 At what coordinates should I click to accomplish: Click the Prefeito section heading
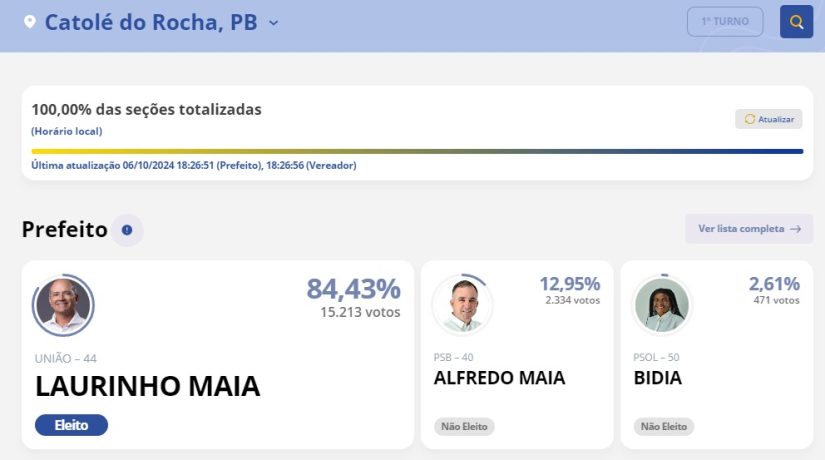tap(64, 230)
